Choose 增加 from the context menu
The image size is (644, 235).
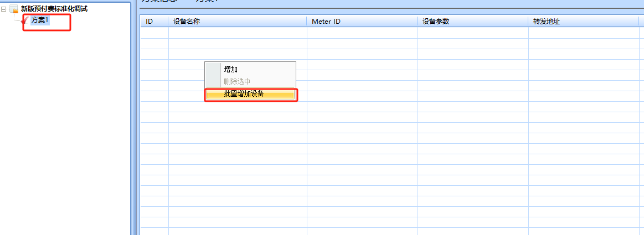[231, 70]
